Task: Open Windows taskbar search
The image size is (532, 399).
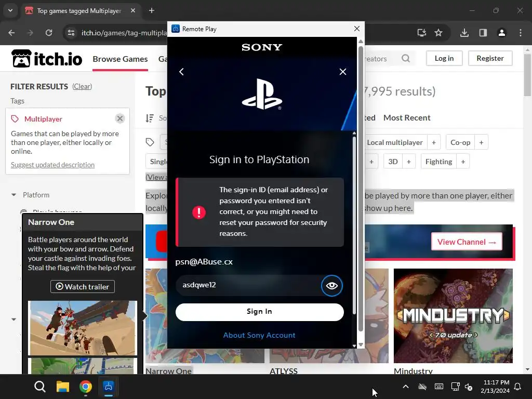Action: 39,387
